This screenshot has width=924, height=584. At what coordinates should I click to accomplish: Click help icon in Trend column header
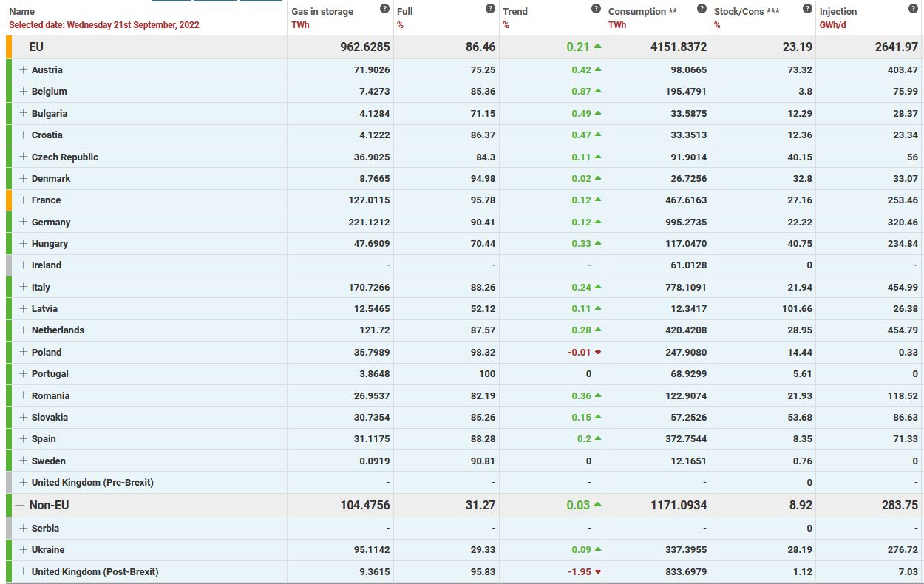(596, 9)
